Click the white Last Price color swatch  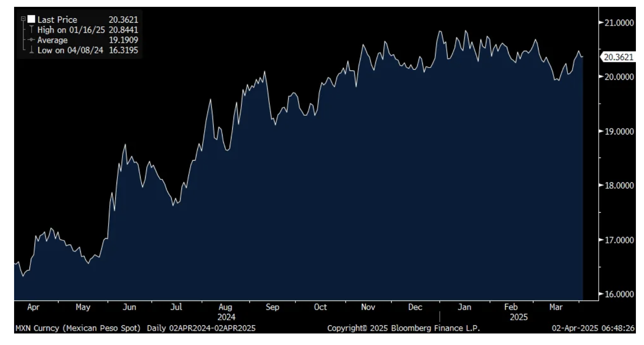click(x=31, y=19)
